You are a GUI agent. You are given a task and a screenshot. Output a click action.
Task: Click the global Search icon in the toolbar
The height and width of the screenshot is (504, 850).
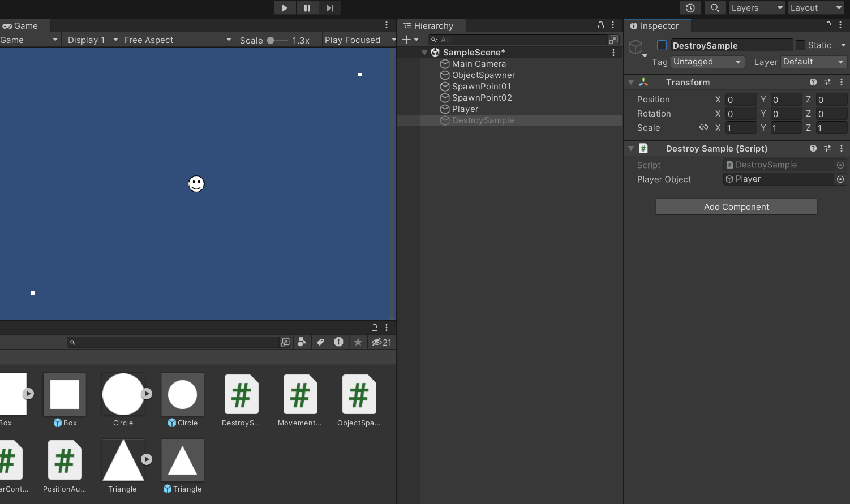pos(715,8)
